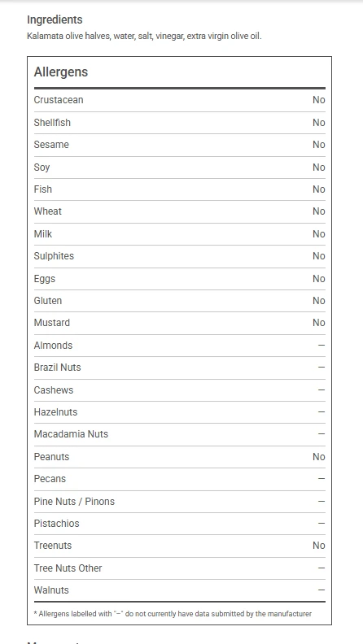
Task: Click the Allergens table heading
Action: (x=61, y=72)
